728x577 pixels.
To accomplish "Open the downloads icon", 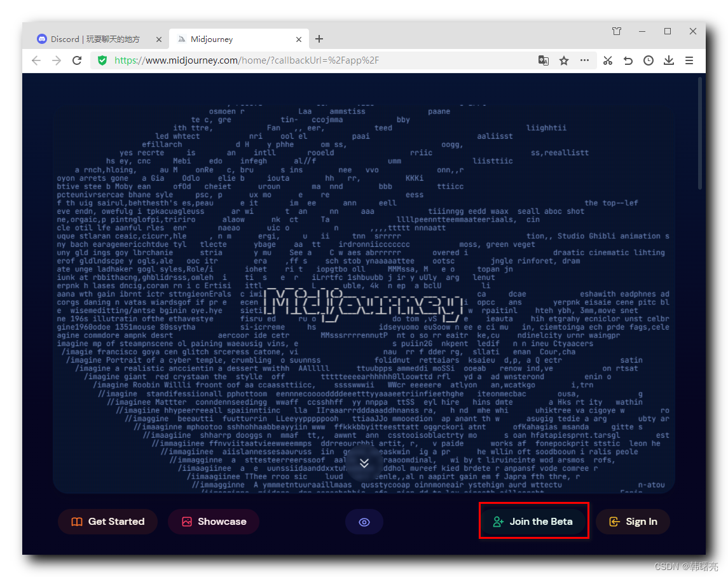I will point(669,60).
